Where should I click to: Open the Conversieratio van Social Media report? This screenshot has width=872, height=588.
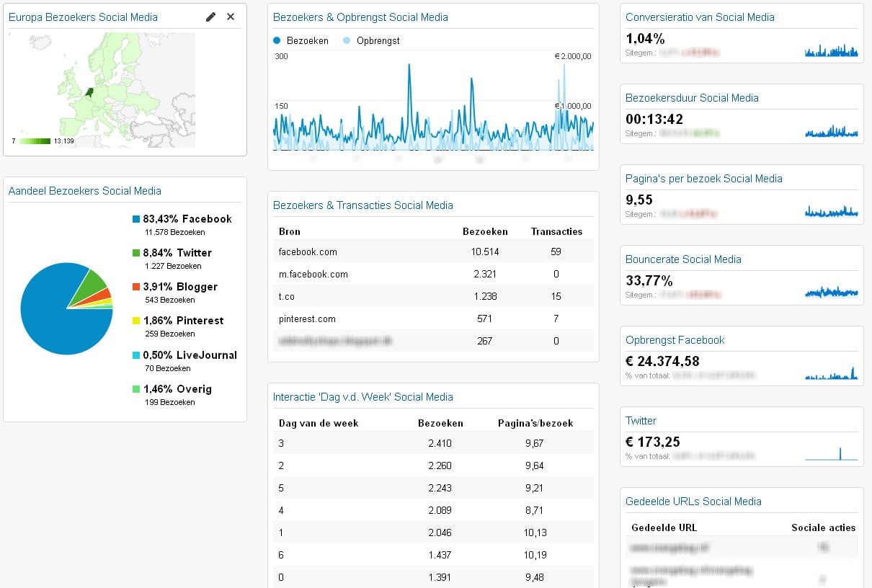click(698, 17)
